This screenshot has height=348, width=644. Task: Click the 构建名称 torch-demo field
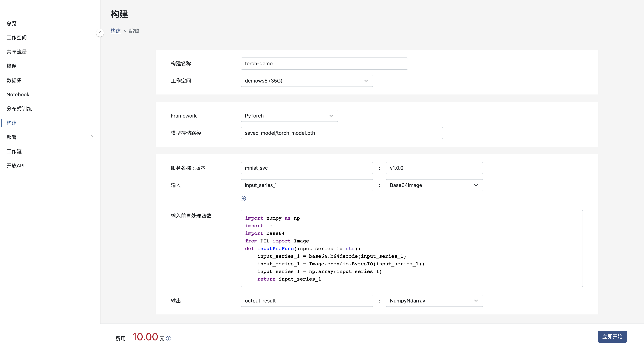pos(324,63)
